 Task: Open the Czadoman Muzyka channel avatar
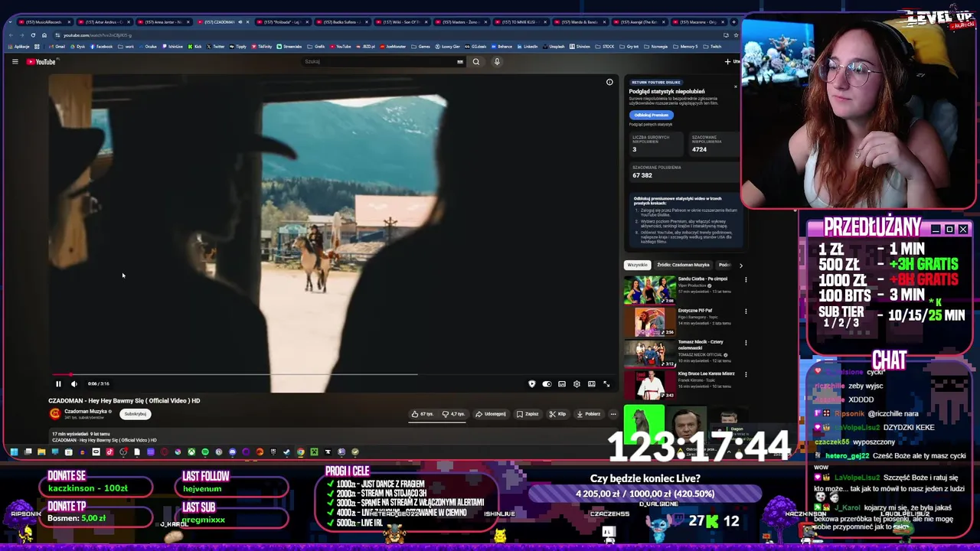click(55, 414)
